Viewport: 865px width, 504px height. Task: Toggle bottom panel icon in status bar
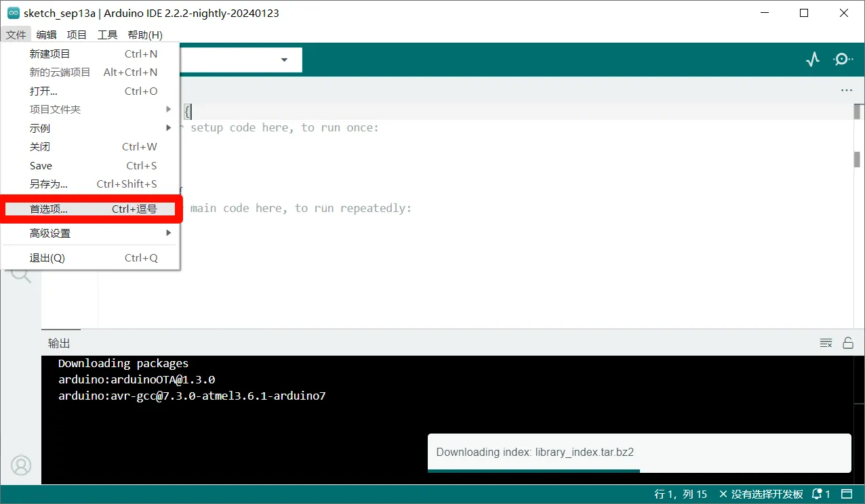coord(847,494)
